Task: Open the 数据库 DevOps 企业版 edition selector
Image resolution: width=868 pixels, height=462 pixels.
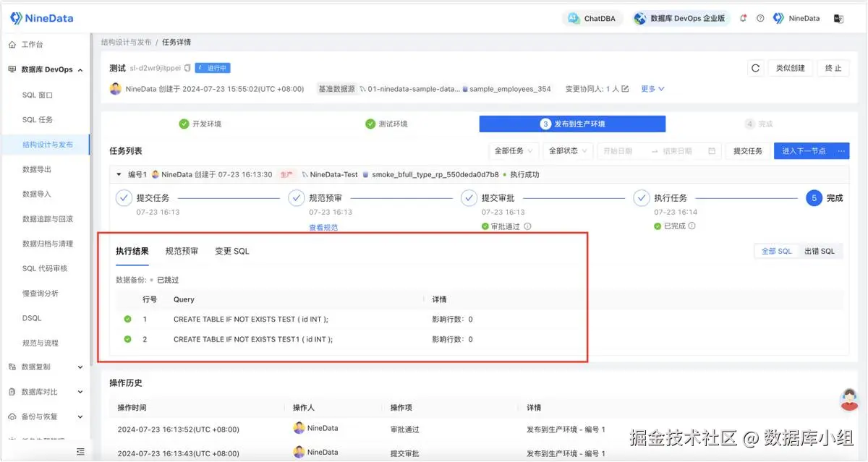Action: (x=680, y=18)
